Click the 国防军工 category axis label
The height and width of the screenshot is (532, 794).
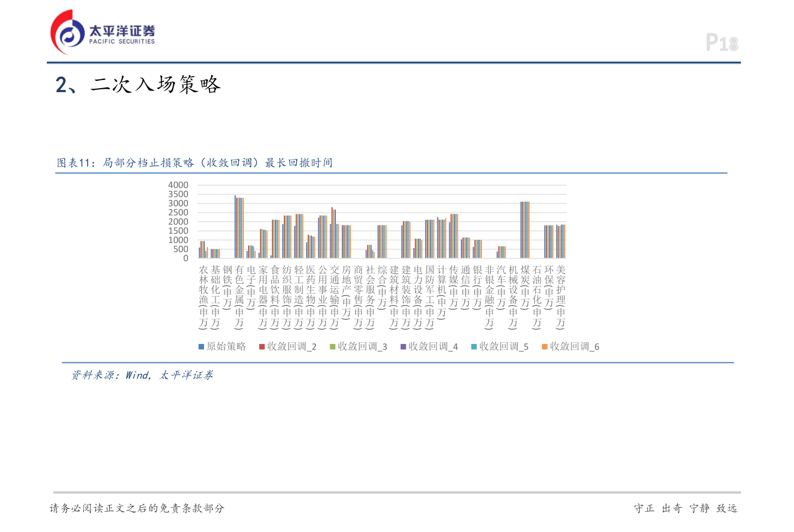430,297
